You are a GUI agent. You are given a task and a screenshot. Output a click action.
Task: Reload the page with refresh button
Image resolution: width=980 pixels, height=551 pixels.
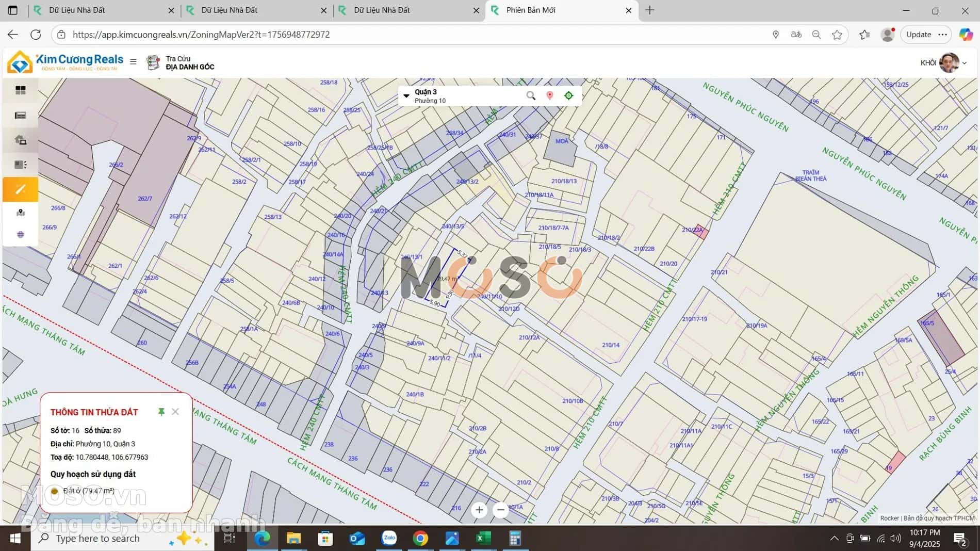[36, 35]
